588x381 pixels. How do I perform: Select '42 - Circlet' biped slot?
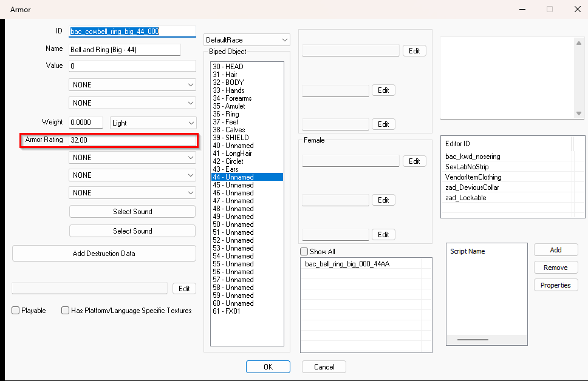[247, 161]
